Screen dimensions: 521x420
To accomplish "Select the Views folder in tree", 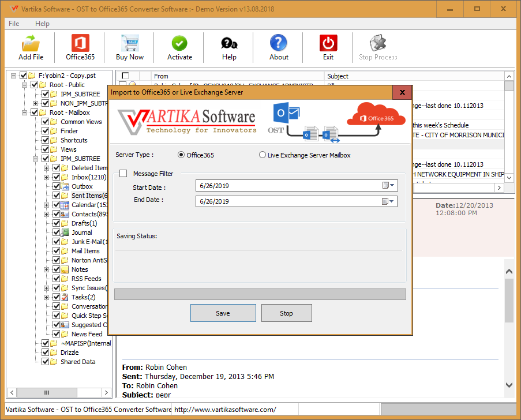I will tap(69, 149).
